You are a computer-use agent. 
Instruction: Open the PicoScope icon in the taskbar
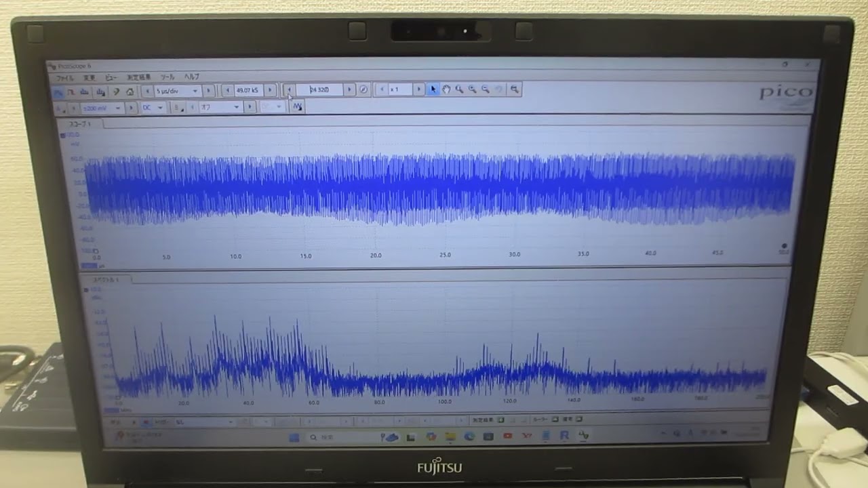tap(584, 436)
